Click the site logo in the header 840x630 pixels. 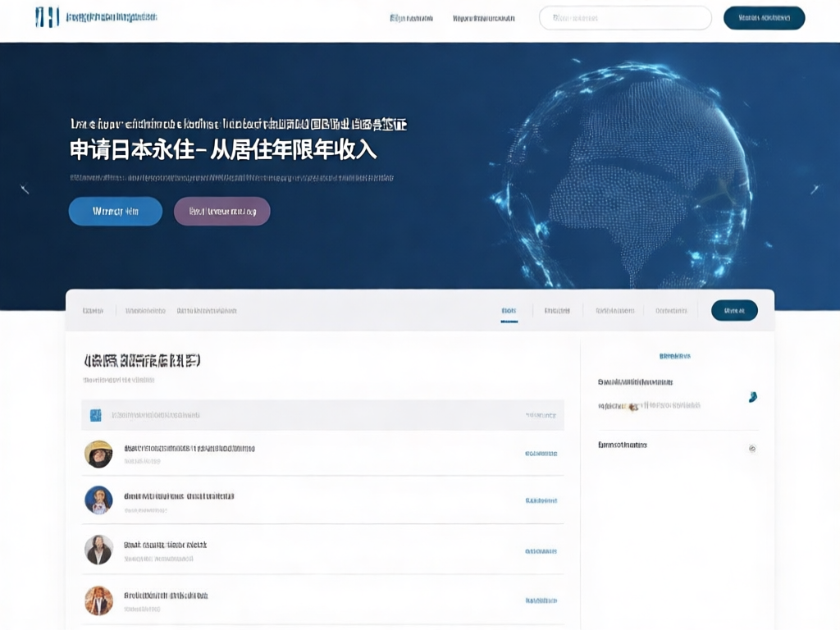[x=48, y=17]
